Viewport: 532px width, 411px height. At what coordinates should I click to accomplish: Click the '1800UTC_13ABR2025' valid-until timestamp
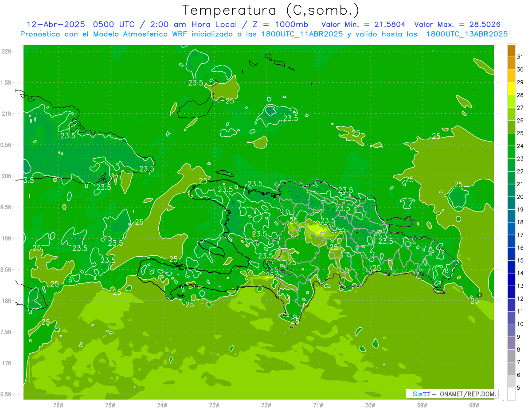[467, 34]
